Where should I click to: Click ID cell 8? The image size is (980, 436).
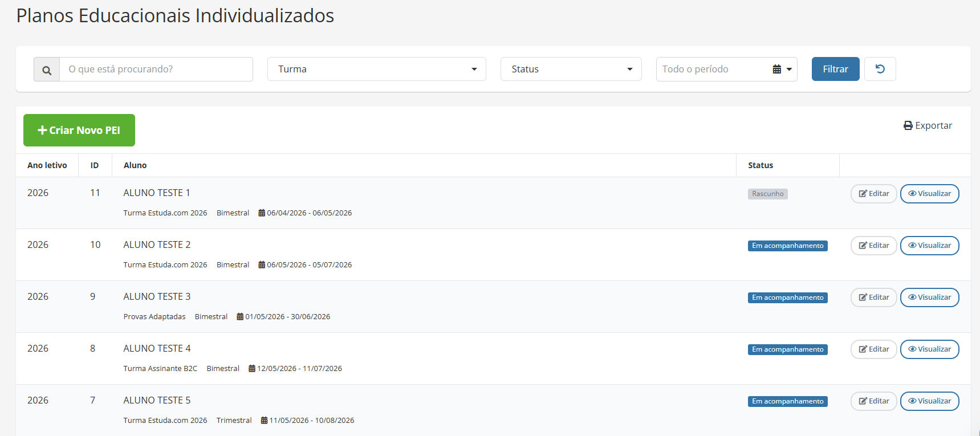tap(92, 348)
